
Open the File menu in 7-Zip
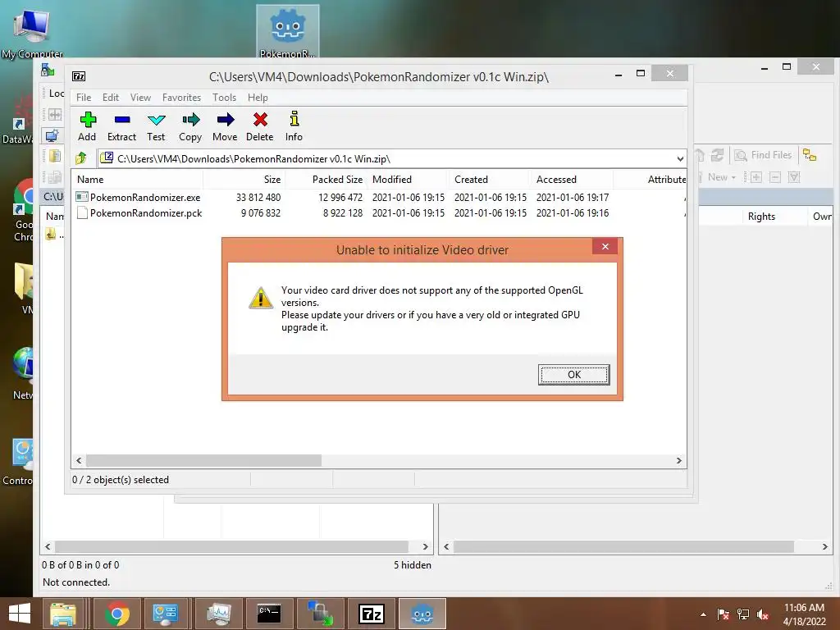coord(84,98)
